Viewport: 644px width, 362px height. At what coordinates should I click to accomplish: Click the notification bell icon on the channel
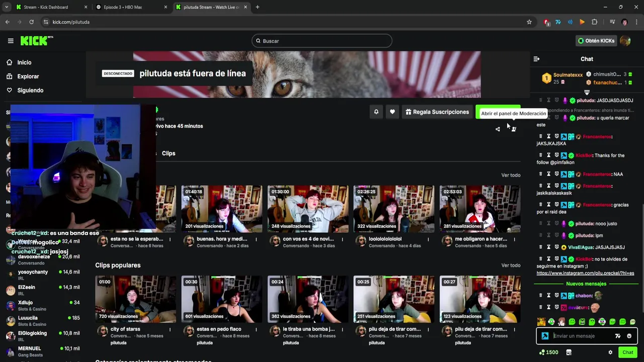coord(376,112)
